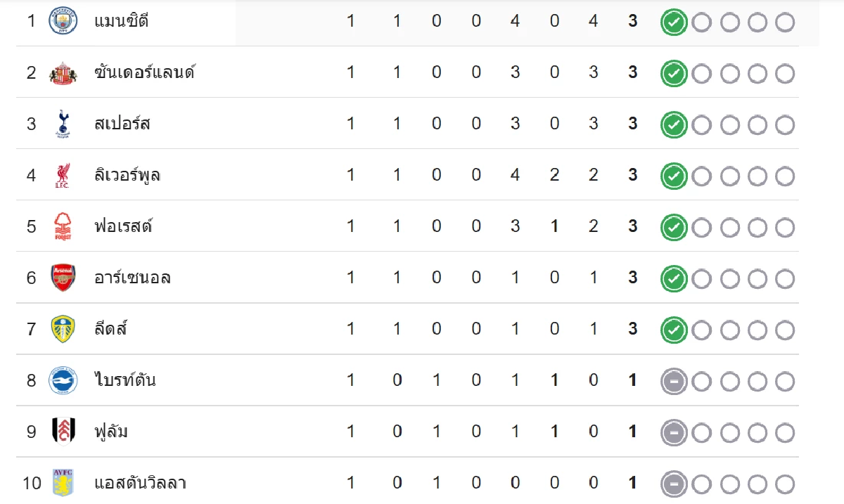Select the ลิเวอร์พูล team name
The width and height of the screenshot is (844, 504).
click(127, 175)
